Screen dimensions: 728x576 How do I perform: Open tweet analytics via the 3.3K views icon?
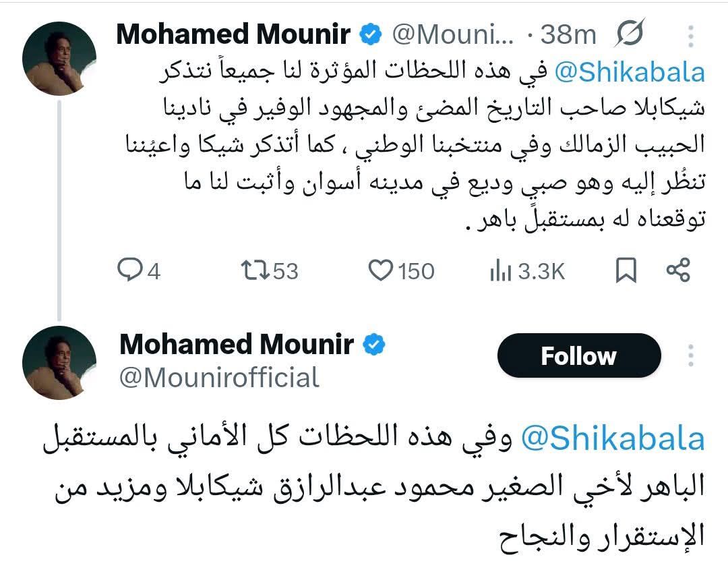(x=502, y=270)
